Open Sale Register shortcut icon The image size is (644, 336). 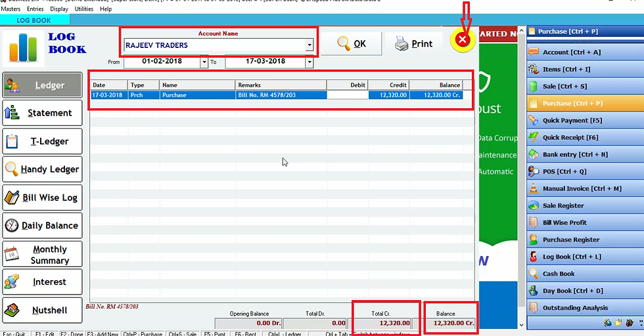coord(534,205)
